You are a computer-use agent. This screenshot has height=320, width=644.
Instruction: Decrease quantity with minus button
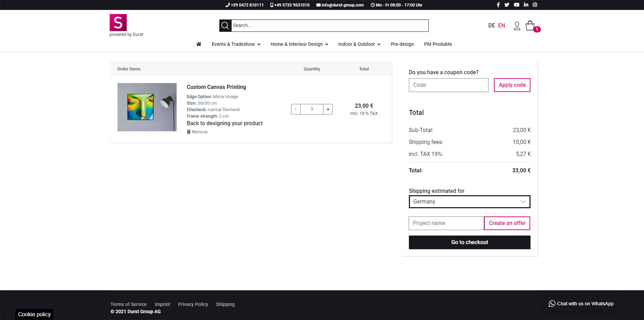tap(296, 109)
